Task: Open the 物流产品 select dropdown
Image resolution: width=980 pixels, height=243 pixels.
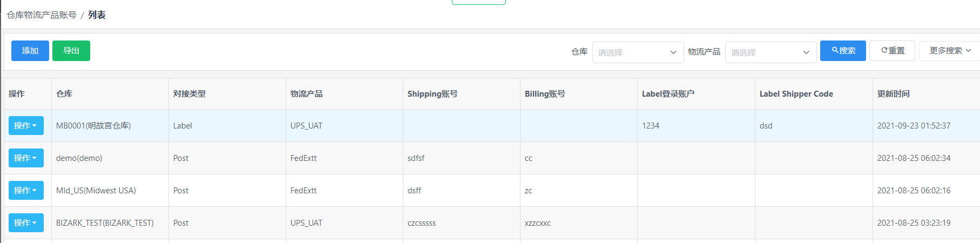Action: [x=771, y=52]
